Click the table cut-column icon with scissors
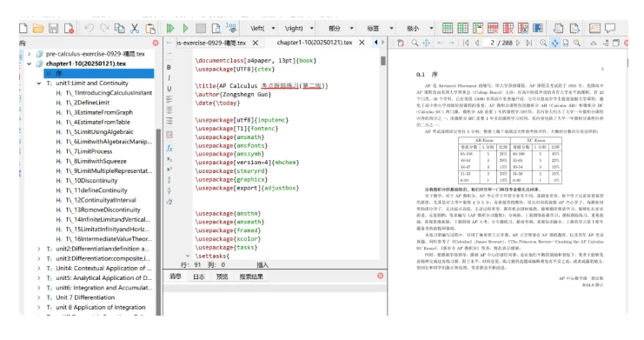644x340 pixels. pos(523,28)
